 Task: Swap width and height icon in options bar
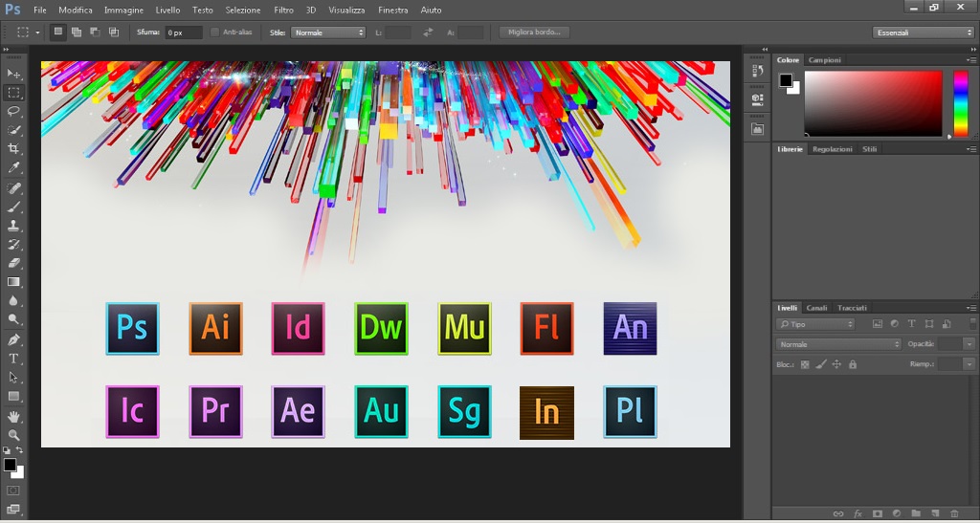pos(428,33)
